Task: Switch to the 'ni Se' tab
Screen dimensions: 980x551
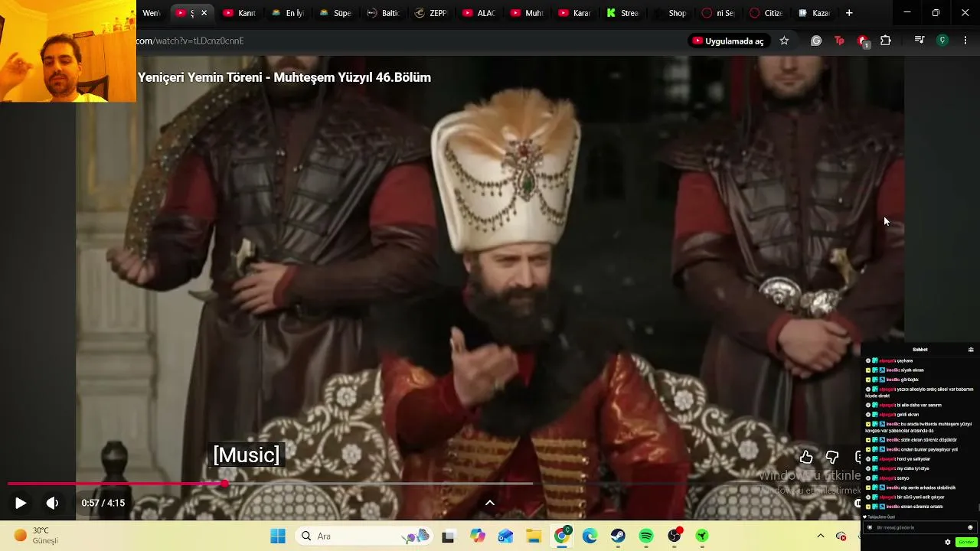Action: [x=717, y=13]
